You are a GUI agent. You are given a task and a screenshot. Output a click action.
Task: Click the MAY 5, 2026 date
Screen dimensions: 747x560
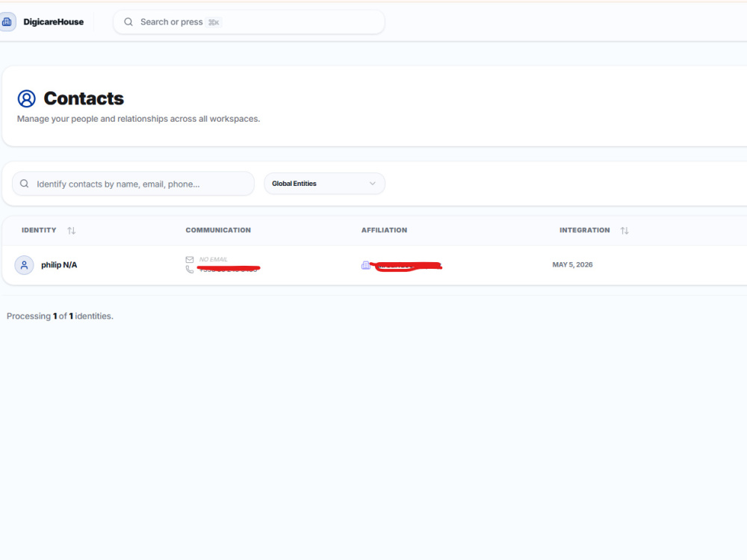[x=573, y=265]
